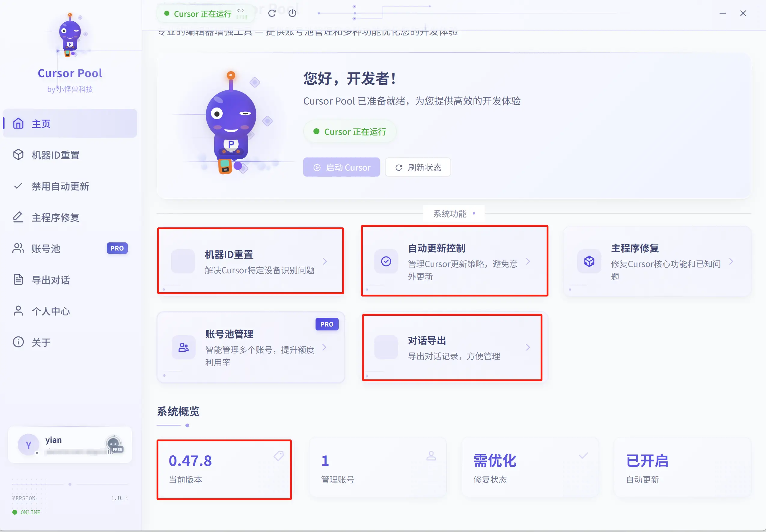The width and height of the screenshot is (766, 532).
Task: Click the 系统概览 section heading
Action: pos(178,411)
